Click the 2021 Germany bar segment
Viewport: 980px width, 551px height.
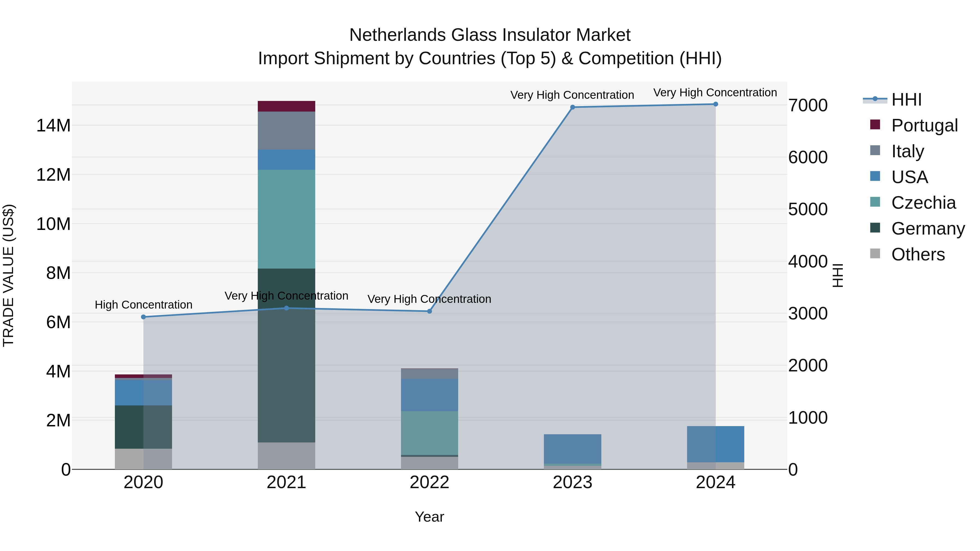click(x=286, y=356)
